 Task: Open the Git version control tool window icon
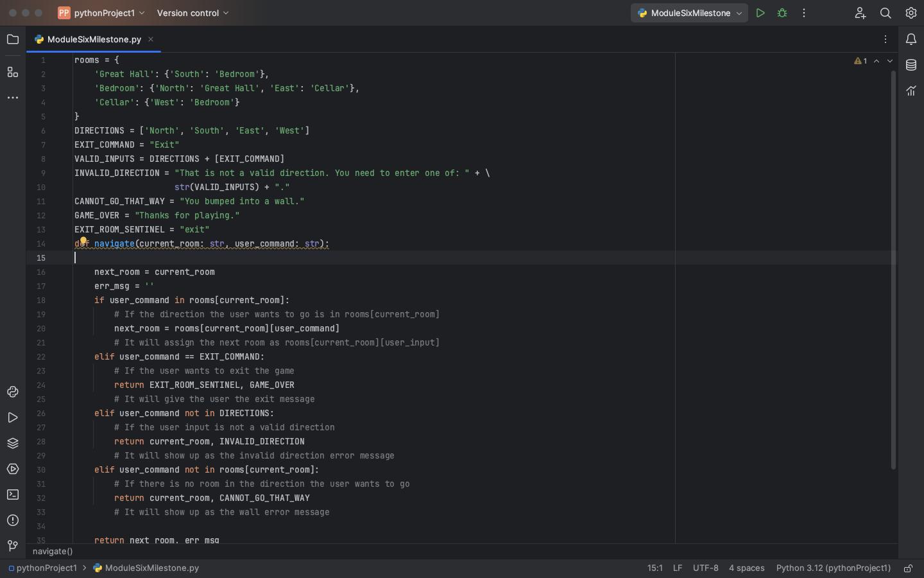click(13, 546)
